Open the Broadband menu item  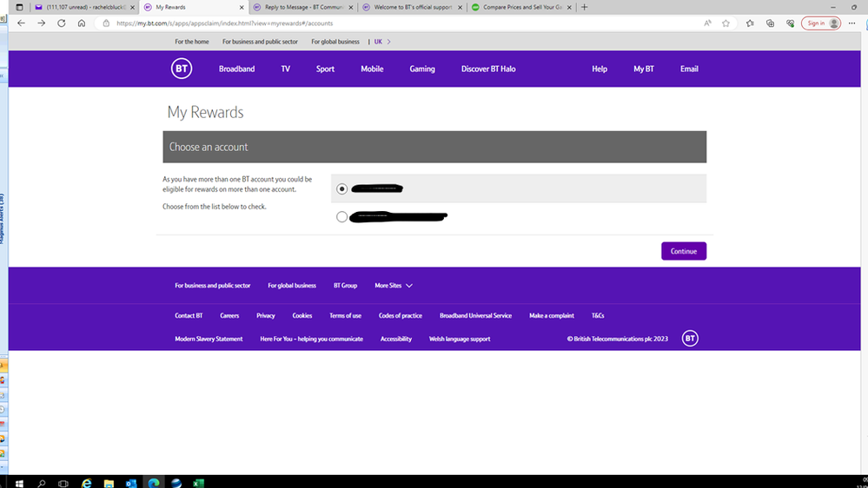click(236, 69)
